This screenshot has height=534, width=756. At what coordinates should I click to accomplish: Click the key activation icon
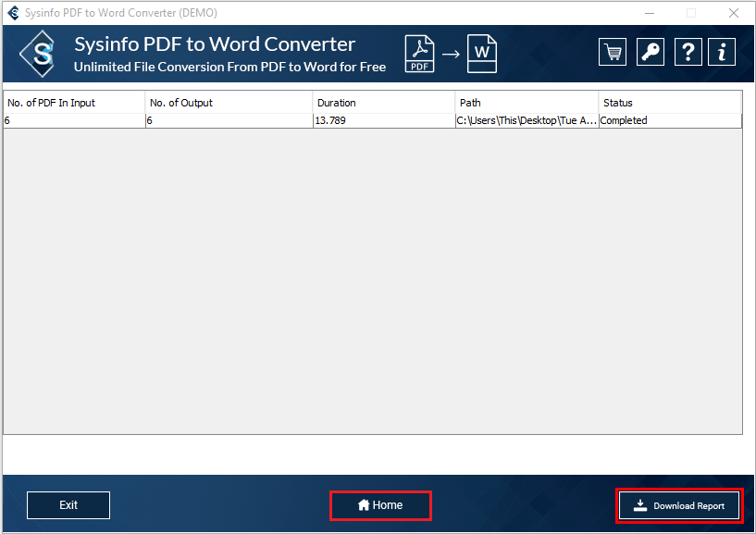(x=651, y=53)
